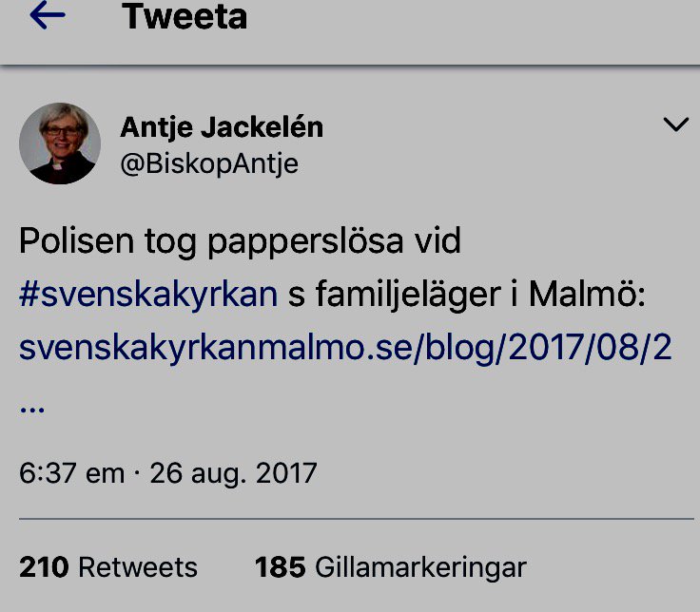Follow the svenskakyrkanmalmo.se blog link

coord(345,348)
